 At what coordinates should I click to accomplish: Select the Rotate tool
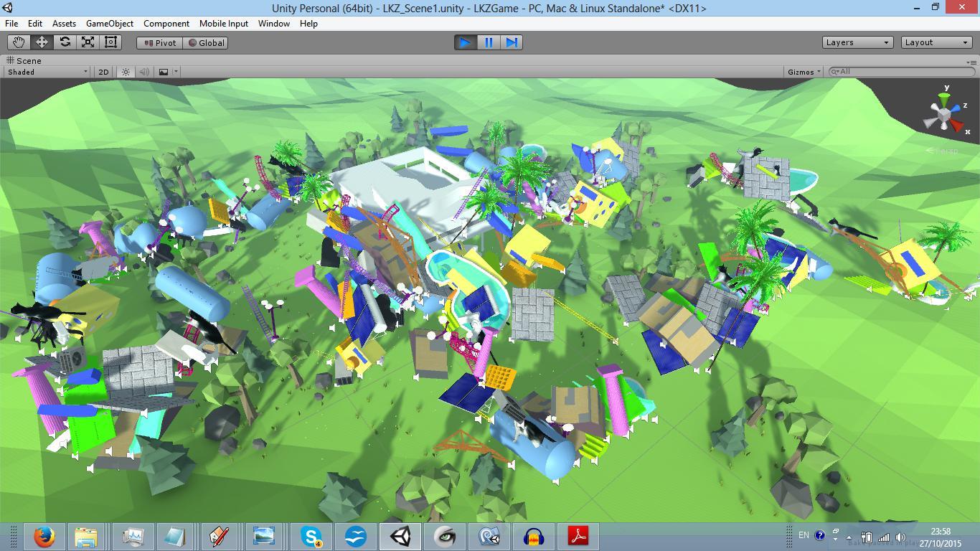(65, 42)
